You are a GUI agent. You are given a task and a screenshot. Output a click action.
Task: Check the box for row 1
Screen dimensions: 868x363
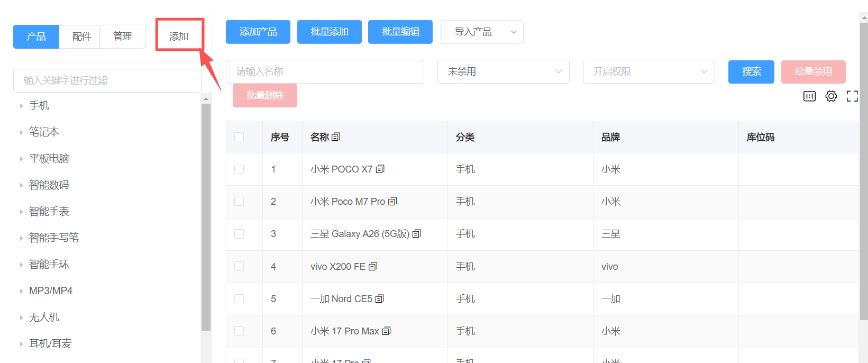[239, 169]
